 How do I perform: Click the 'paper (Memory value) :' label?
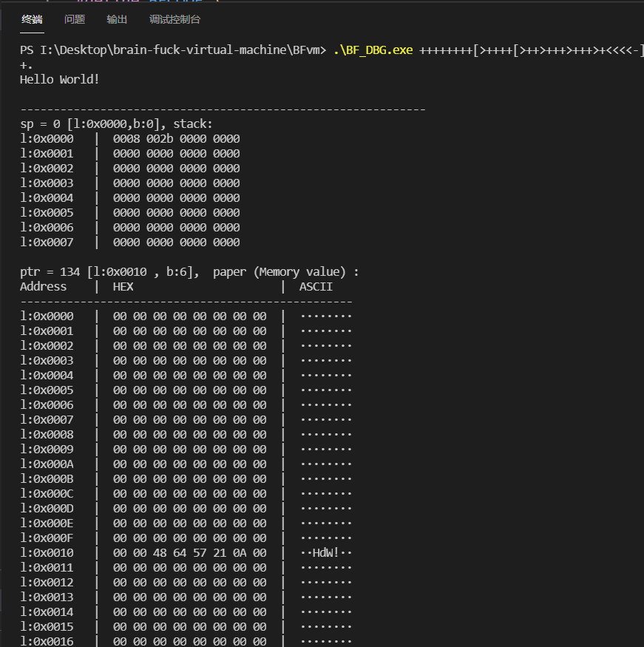point(286,272)
